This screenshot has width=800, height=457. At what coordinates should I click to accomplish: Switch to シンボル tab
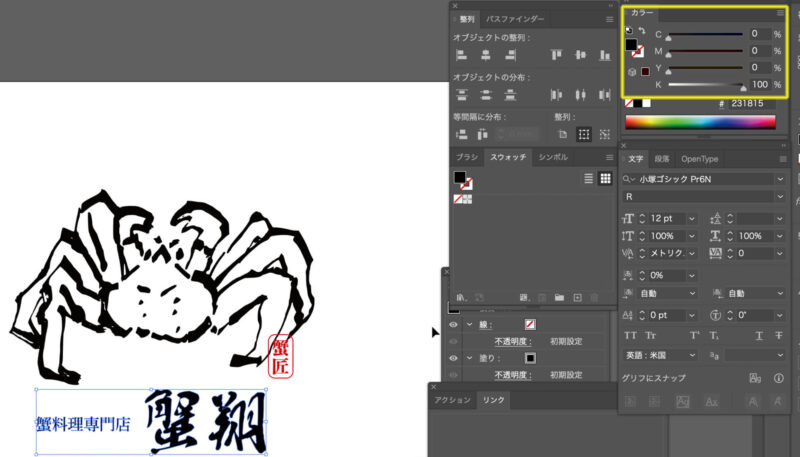pos(553,157)
